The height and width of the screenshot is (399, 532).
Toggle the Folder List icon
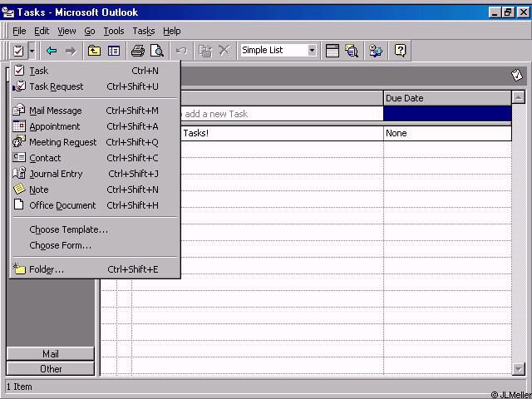click(114, 51)
